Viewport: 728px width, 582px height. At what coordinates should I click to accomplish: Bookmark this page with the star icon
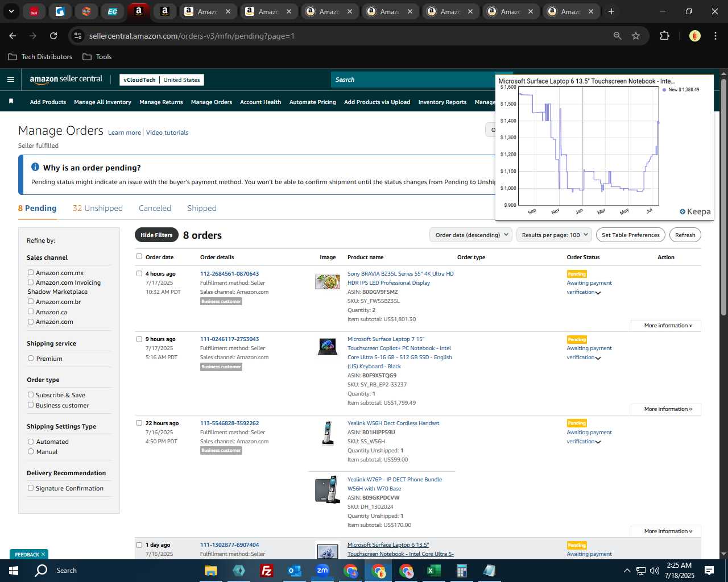636,36
